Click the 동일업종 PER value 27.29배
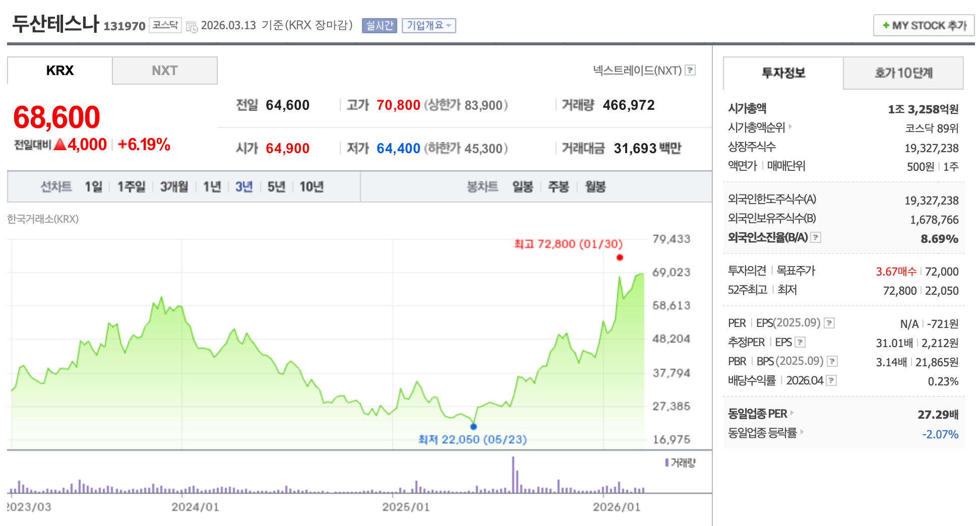980x526 pixels. coord(938,415)
